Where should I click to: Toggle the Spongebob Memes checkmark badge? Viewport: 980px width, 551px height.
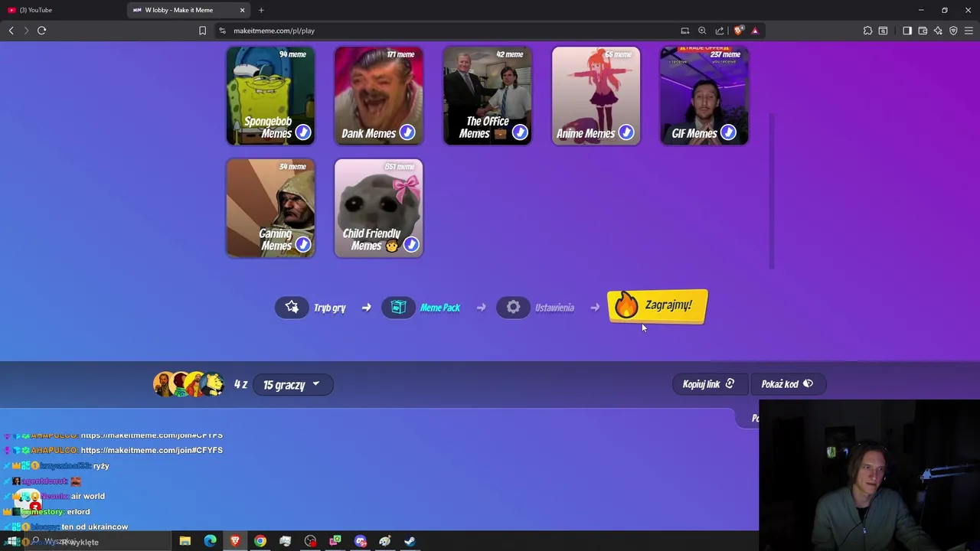[303, 132]
